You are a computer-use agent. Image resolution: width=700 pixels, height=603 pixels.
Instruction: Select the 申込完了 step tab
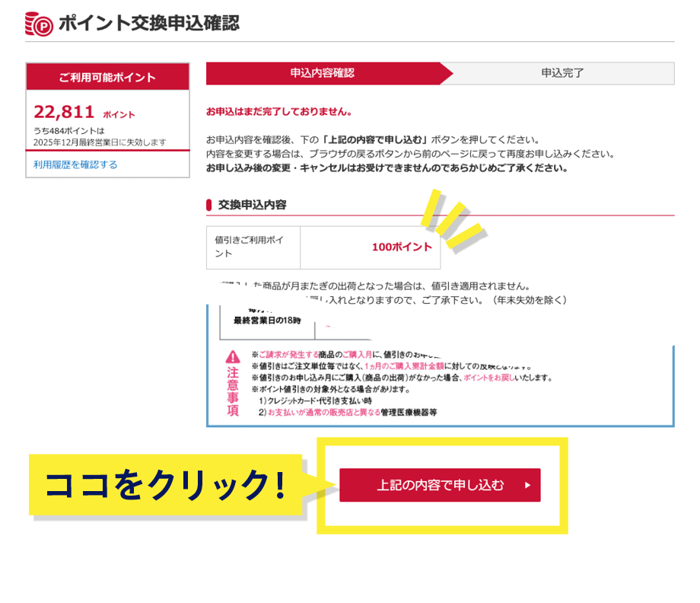[562, 73]
